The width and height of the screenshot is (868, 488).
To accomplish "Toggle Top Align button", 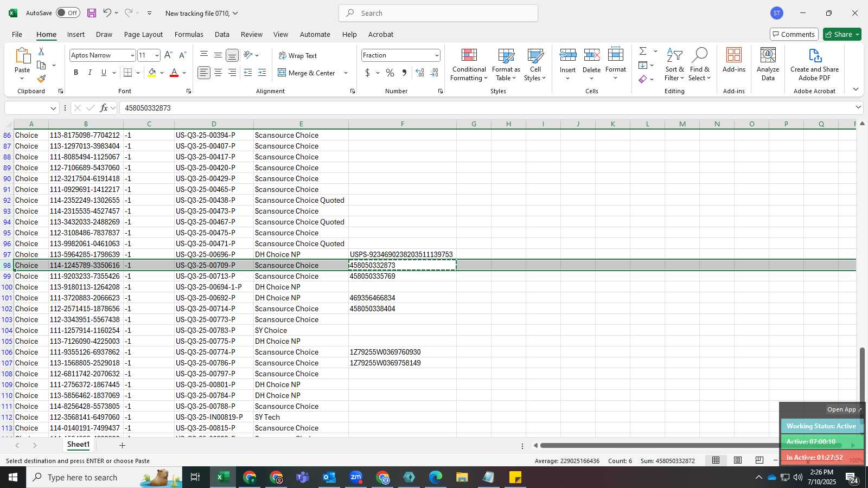I will pos(204,55).
